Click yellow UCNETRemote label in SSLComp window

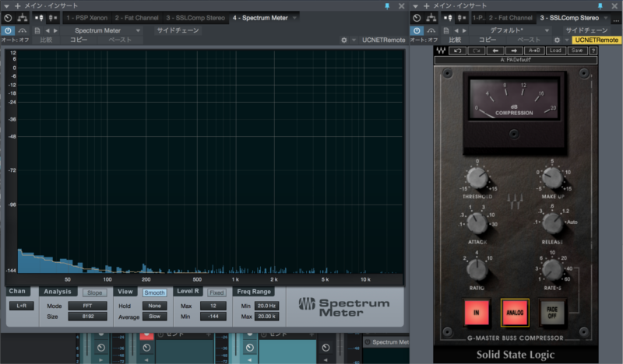pos(597,40)
